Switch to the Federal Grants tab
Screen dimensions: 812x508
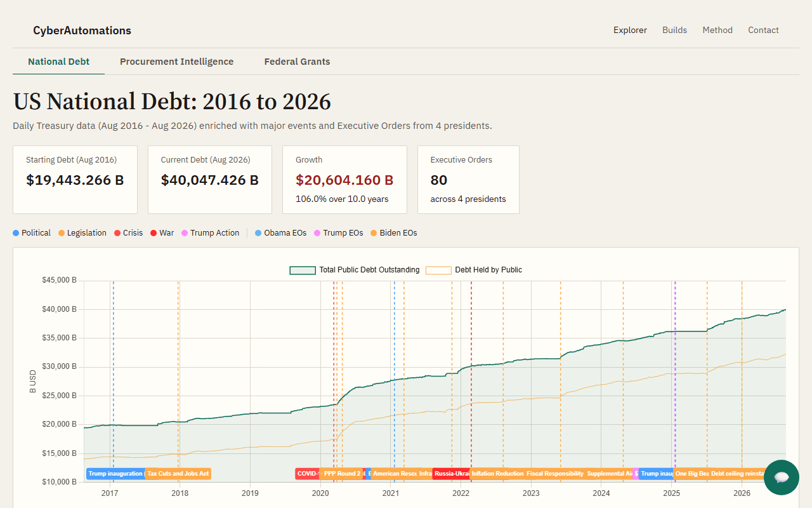[297, 62]
